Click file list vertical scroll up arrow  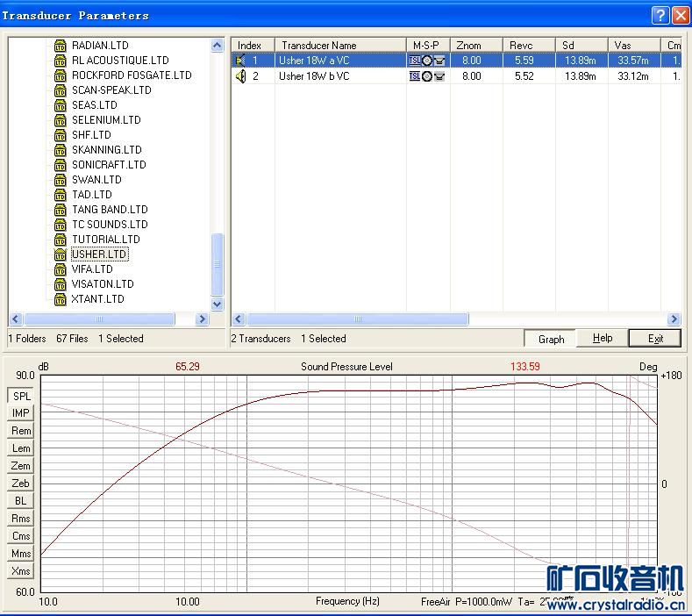coord(217,46)
